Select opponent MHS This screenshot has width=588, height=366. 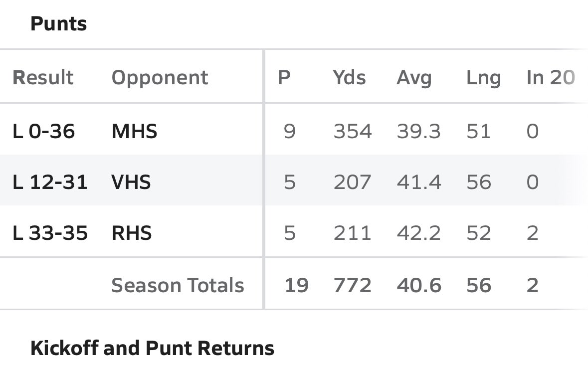134,131
